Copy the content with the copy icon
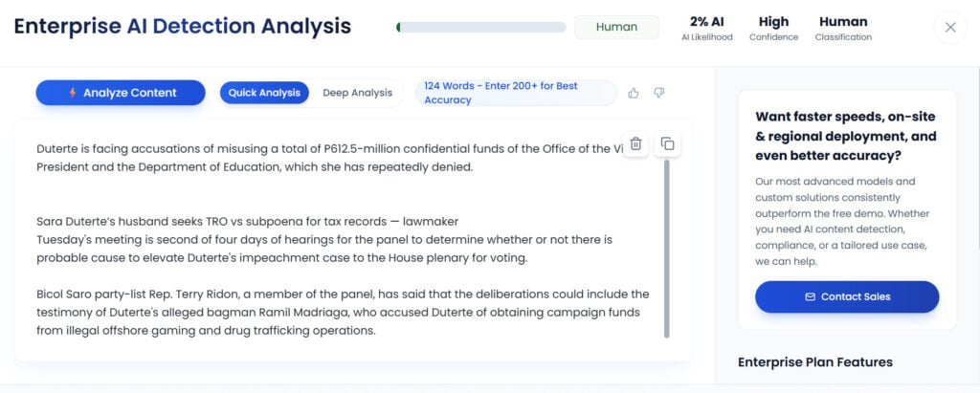 [667, 143]
